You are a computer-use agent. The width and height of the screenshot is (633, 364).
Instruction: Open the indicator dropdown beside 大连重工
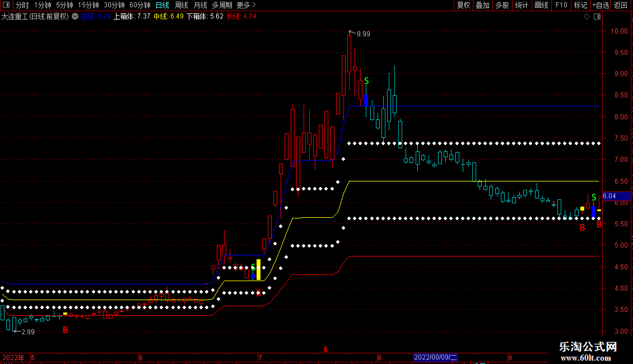75,17
